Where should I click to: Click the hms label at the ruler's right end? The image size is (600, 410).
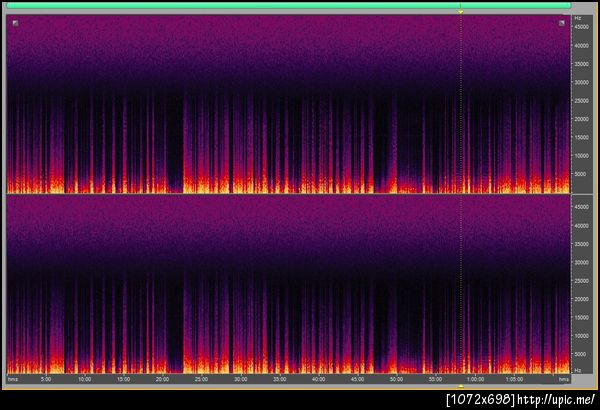coord(563,379)
